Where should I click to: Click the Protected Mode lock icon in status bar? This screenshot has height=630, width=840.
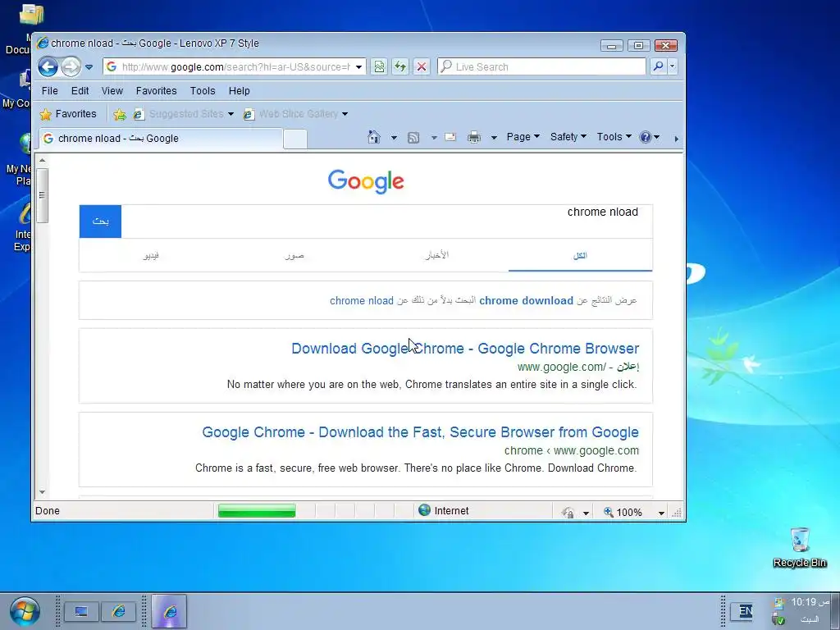click(568, 513)
